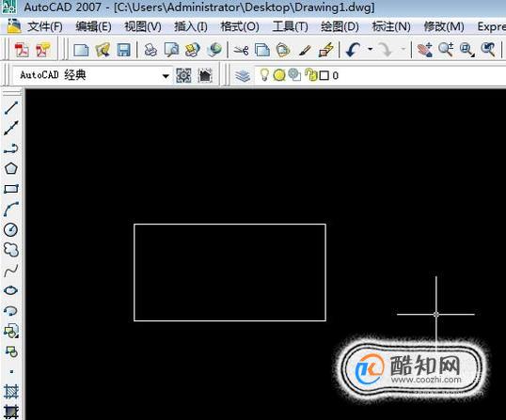Expand the AutoCAD 经典 workspace dropdown
The width and height of the screenshot is (506, 420).
click(166, 76)
